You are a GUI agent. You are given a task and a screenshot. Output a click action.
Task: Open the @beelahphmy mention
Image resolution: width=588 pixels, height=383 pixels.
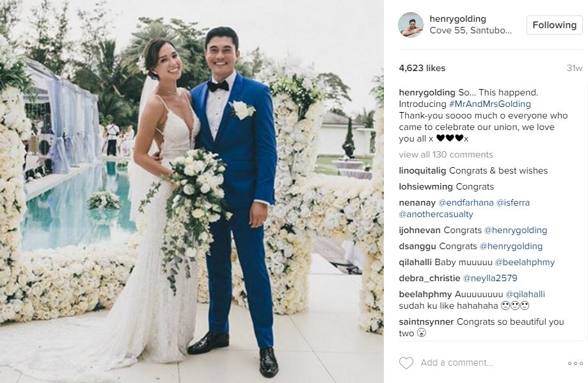[x=525, y=262]
